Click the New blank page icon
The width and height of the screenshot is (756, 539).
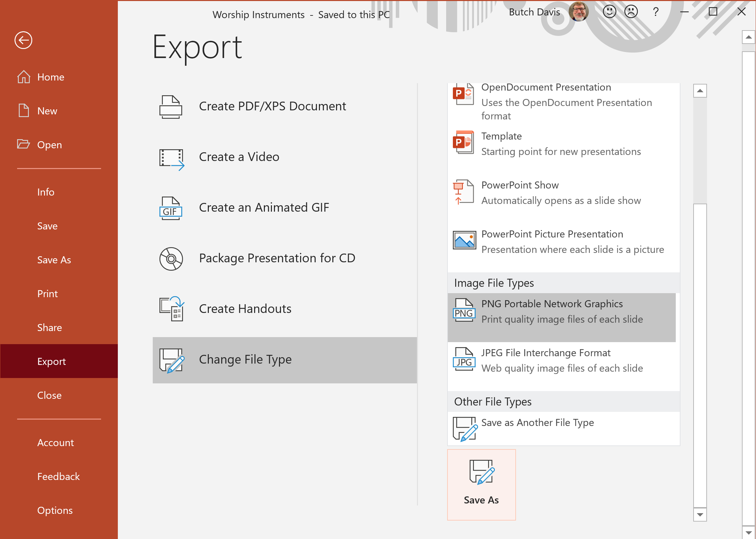(24, 110)
